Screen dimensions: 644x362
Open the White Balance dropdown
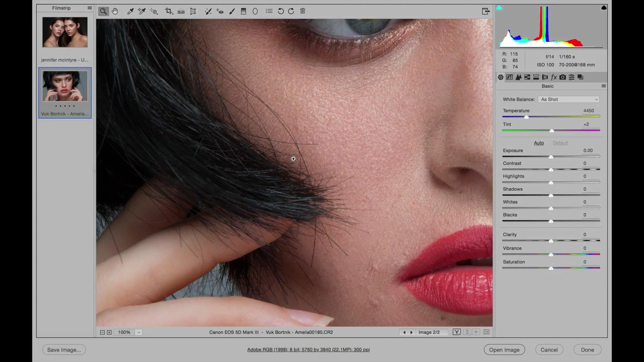[569, 99]
